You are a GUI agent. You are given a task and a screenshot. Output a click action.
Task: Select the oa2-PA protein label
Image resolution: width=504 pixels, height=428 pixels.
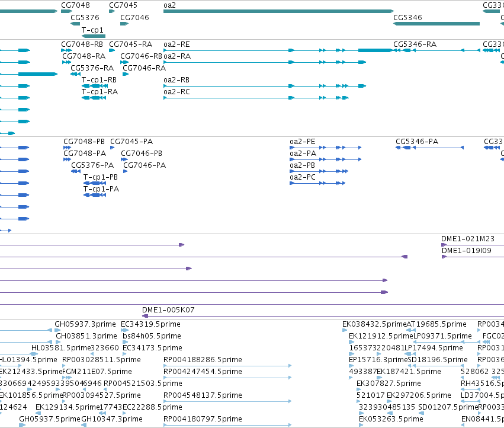point(303,154)
